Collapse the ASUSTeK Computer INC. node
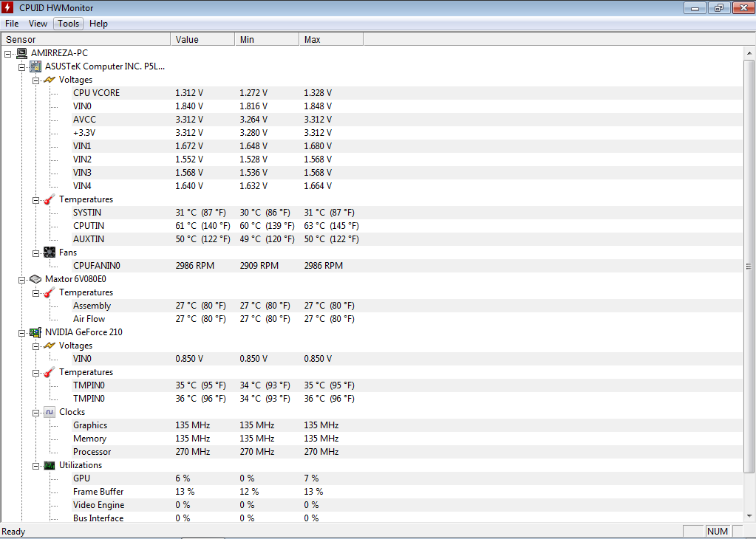This screenshot has width=756, height=539. point(21,67)
